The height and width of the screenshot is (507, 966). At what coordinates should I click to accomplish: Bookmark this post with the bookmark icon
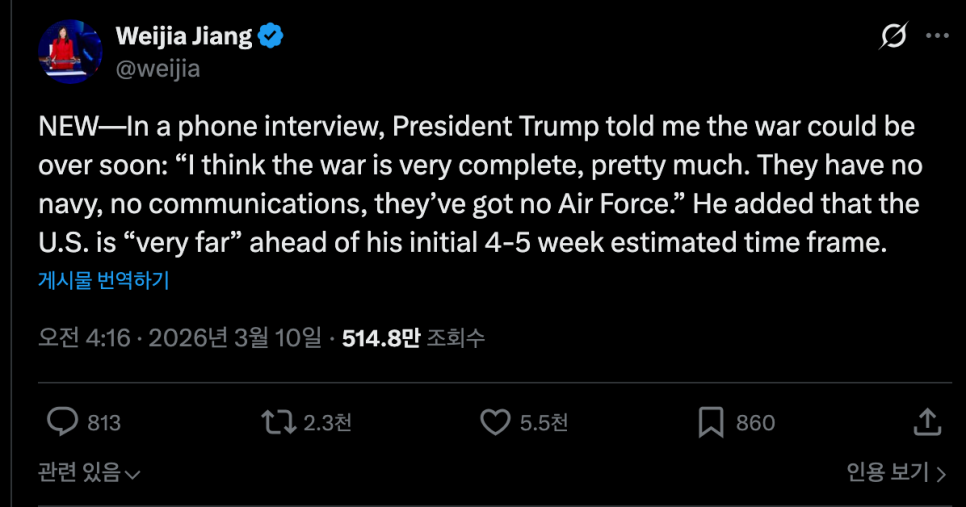tap(710, 422)
